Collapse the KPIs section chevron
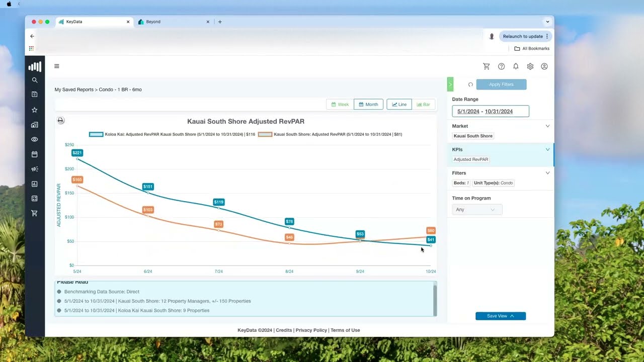Viewport: 644px width, 362px height. (547, 149)
